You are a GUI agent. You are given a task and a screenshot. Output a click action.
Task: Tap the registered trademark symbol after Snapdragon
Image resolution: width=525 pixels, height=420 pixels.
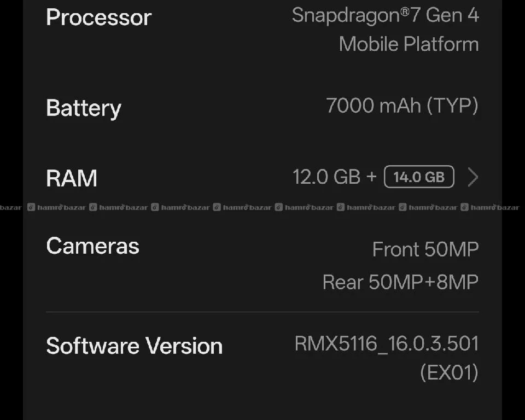[405, 12]
